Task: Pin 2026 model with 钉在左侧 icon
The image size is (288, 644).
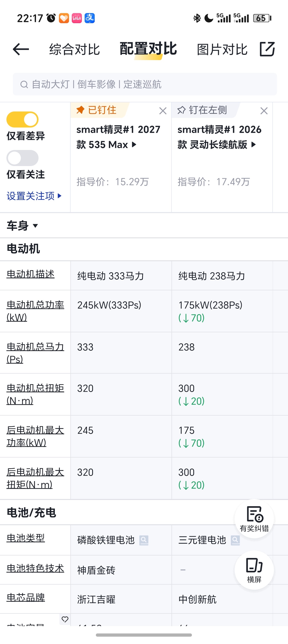Action: pos(202,110)
